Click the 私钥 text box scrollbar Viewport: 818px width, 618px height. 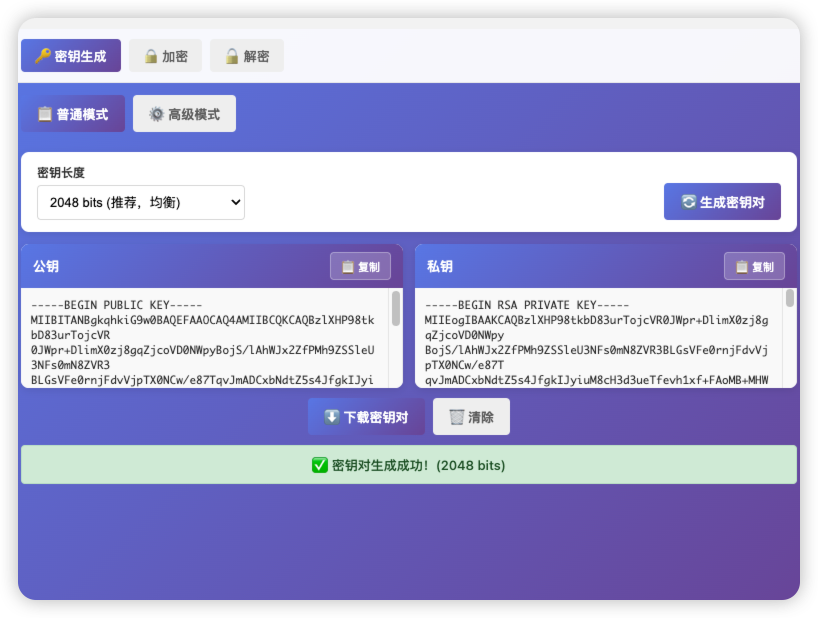(x=790, y=299)
